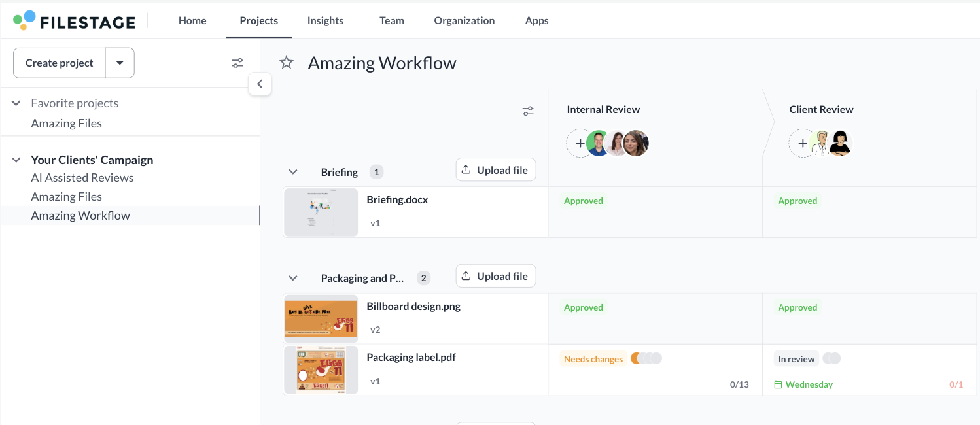Open sidebar project filter settings icon
980x425 pixels.
(237, 63)
